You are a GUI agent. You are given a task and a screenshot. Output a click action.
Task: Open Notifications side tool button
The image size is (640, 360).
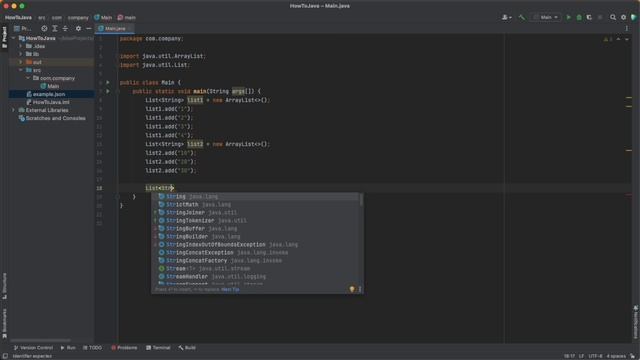636,322
